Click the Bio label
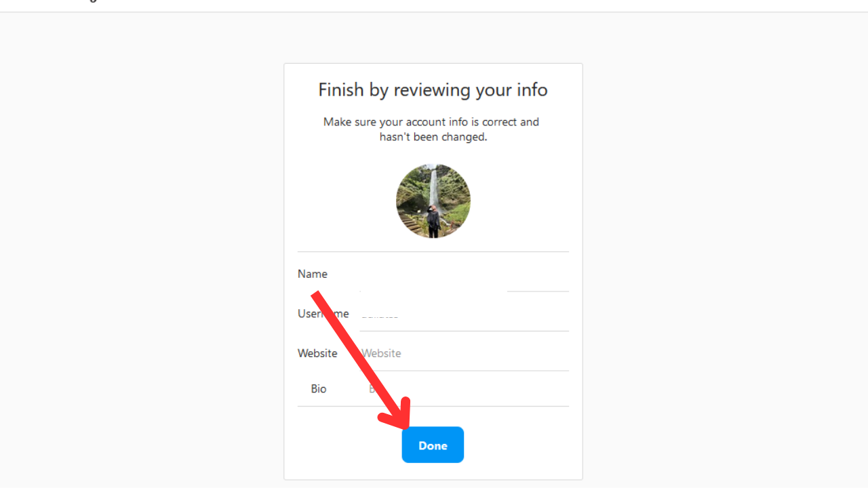 point(319,389)
